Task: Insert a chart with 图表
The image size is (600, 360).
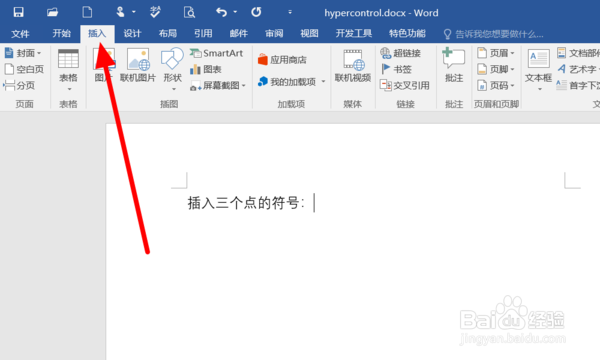Action: click(206, 69)
